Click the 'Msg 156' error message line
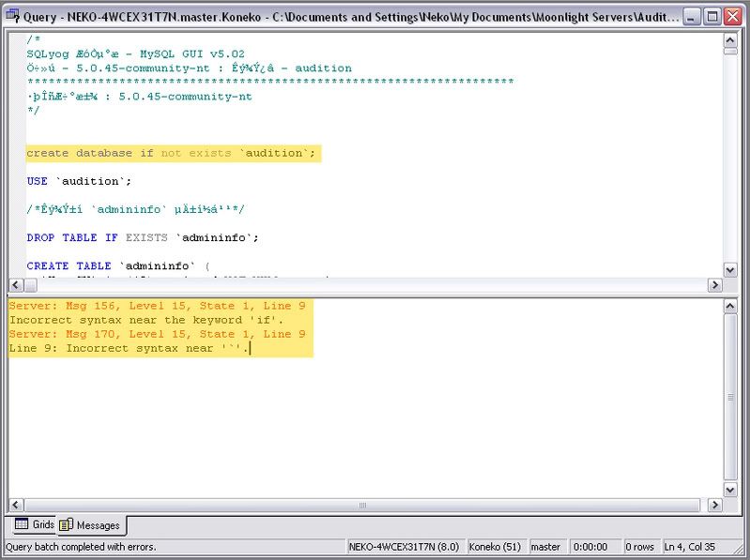750x560 pixels. (157, 307)
